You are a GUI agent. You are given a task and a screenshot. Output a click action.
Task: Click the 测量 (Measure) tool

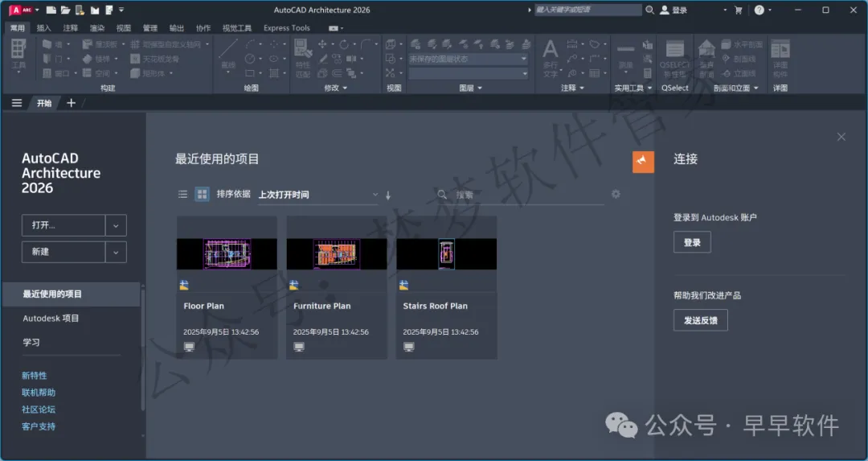625,58
